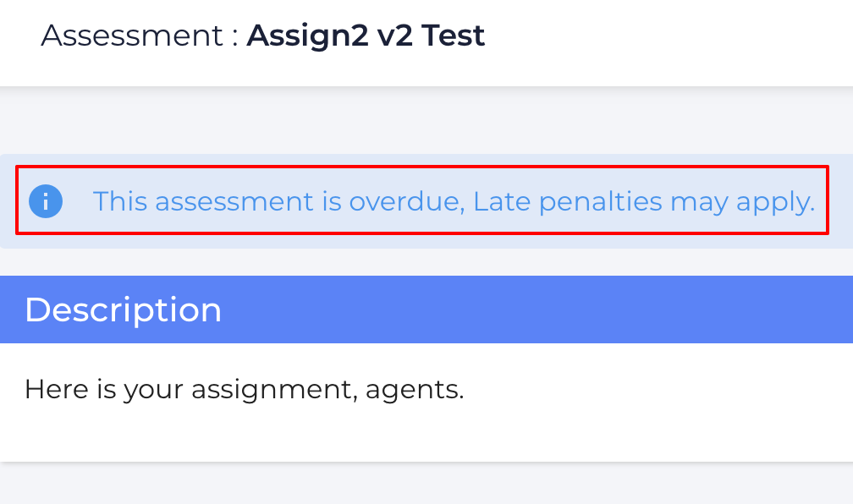
Task: Click the word "Here" in the description body
Action: point(50,390)
